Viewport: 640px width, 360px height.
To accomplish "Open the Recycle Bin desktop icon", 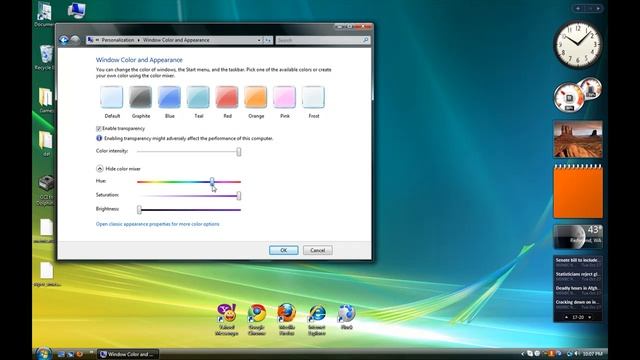I will (x=45, y=57).
